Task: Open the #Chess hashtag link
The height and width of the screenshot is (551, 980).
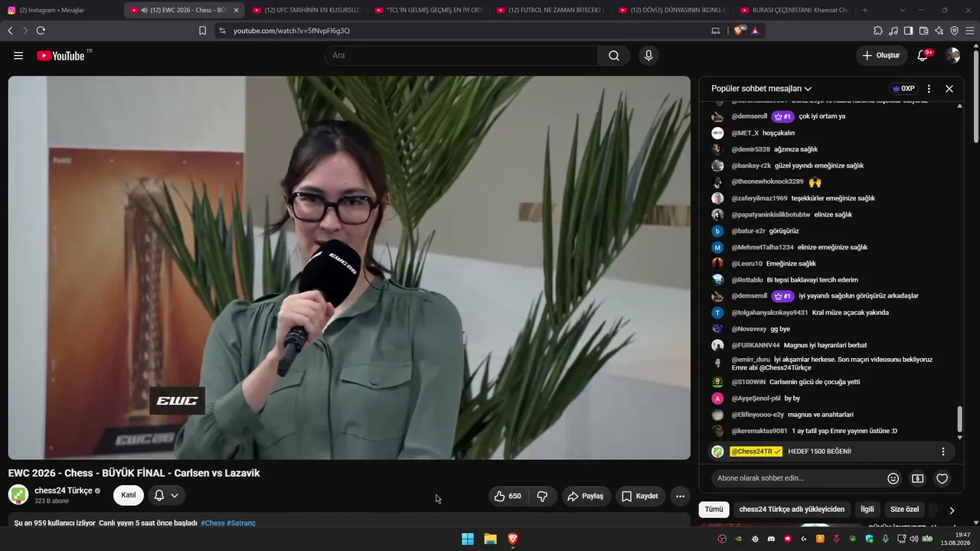Action: [213, 523]
